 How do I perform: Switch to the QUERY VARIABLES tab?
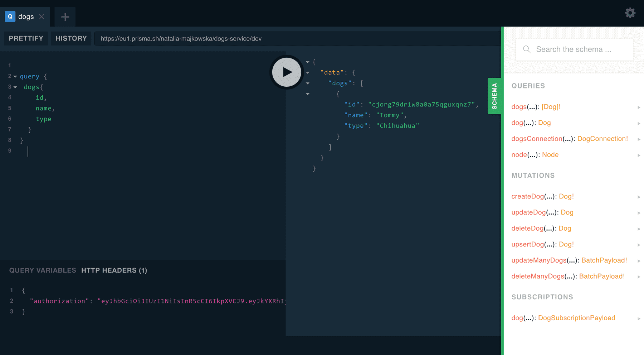[42, 270]
